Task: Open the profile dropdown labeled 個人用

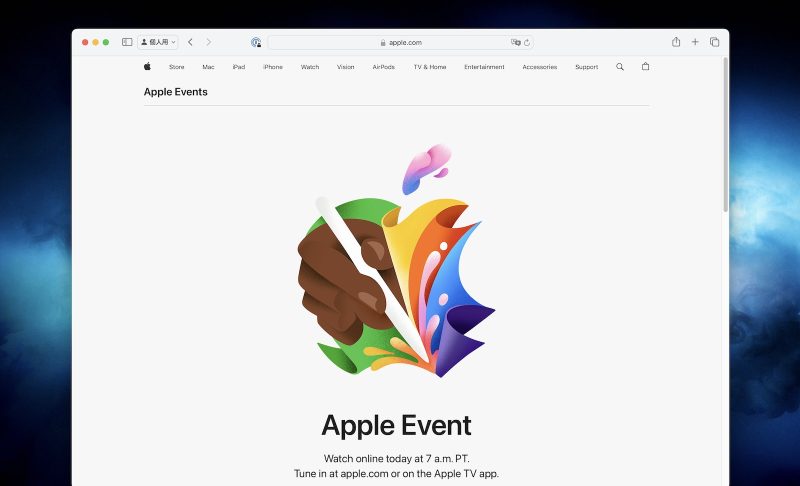Action: coord(158,42)
